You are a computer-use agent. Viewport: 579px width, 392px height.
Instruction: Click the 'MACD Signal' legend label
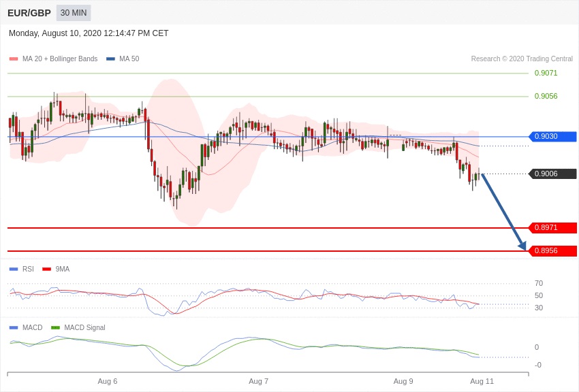tap(84, 327)
